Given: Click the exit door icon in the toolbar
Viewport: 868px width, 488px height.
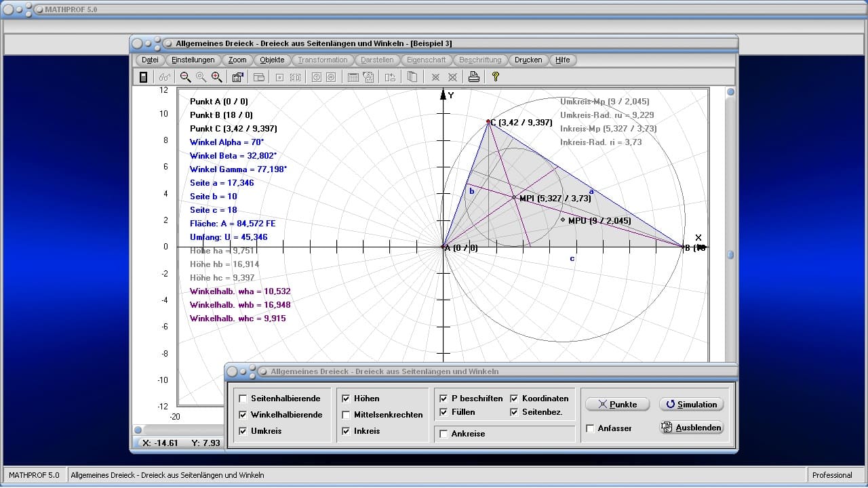Looking at the screenshot, I should click(x=143, y=77).
